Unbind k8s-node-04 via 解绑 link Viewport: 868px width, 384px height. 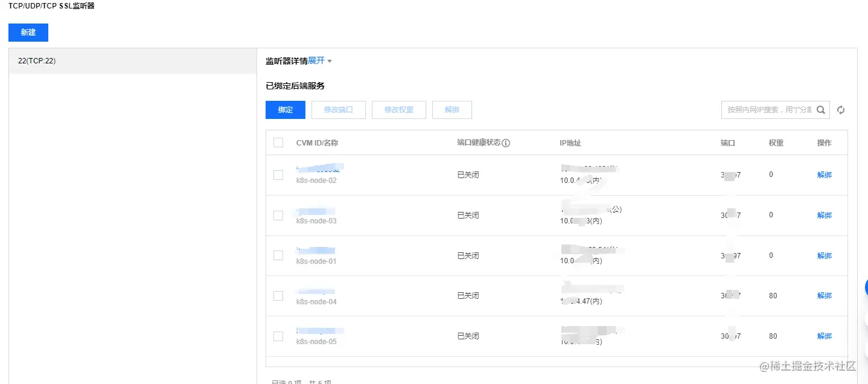[825, 296]
